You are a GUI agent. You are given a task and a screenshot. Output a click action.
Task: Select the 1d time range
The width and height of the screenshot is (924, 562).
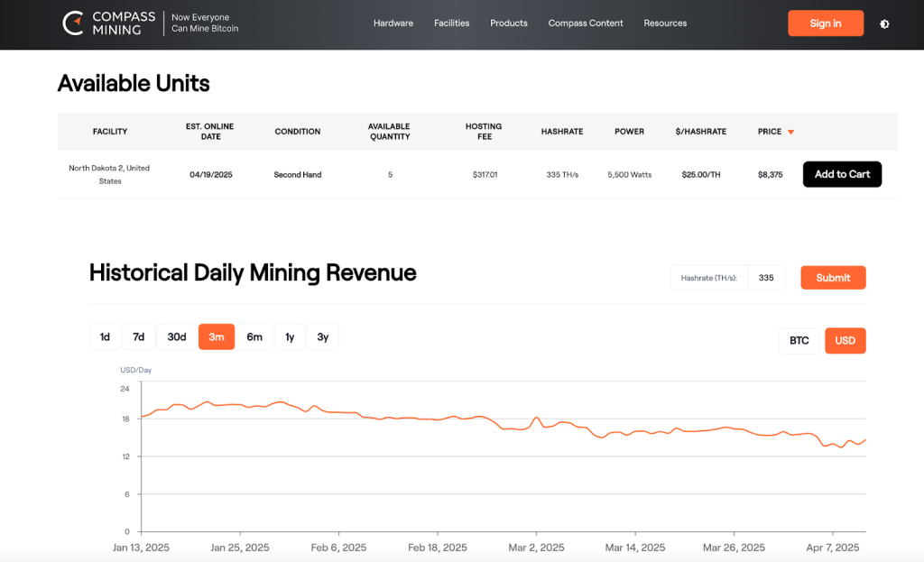click(105, 337)
